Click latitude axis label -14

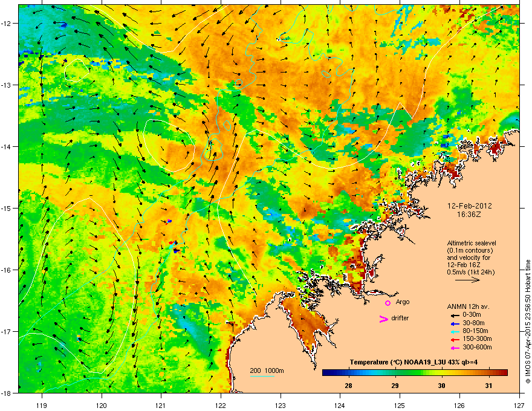(x=7, y=146)
